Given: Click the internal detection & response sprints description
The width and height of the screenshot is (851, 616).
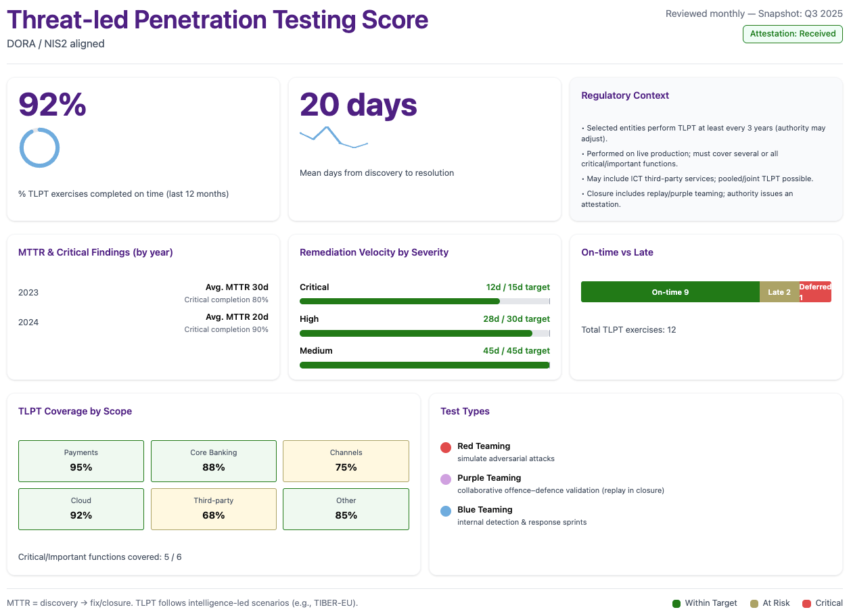Looking at the screenshot, I should [x=522, y=522].
